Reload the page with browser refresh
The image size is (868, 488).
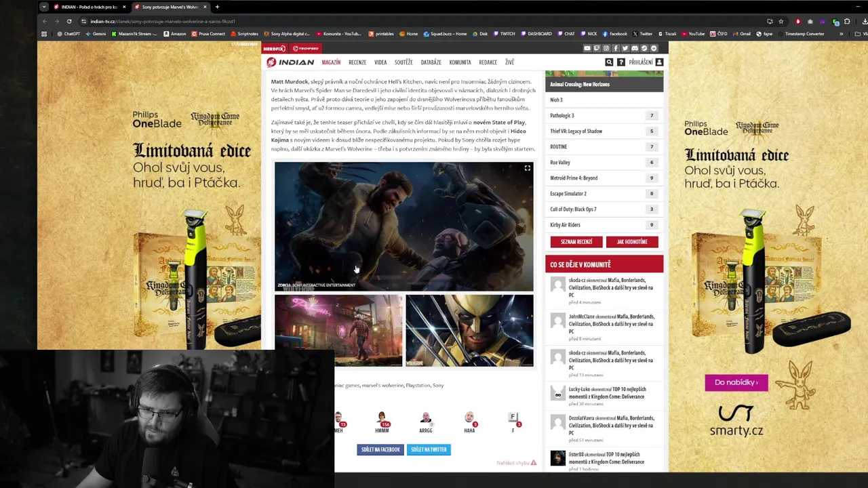point(69,21)
